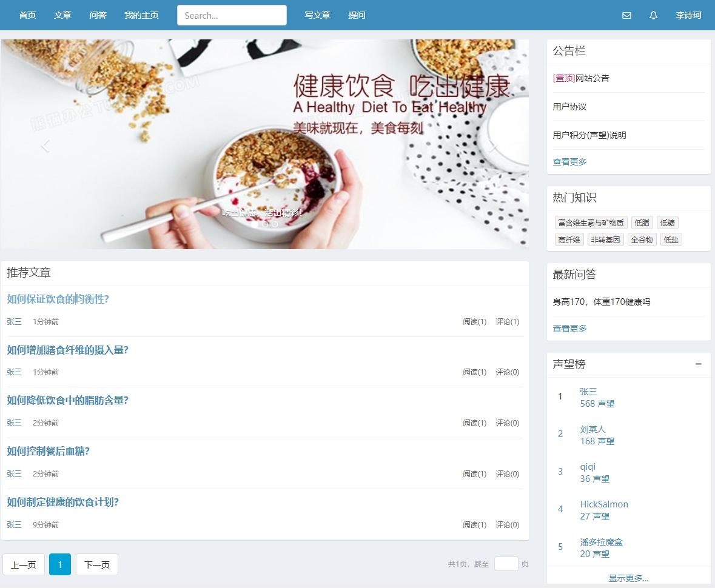The height and width of the screenshot is (588, 715).
Task: Open 潘多拉魔盒's profile in the 声望榜
Action: (x=601, y=542)
